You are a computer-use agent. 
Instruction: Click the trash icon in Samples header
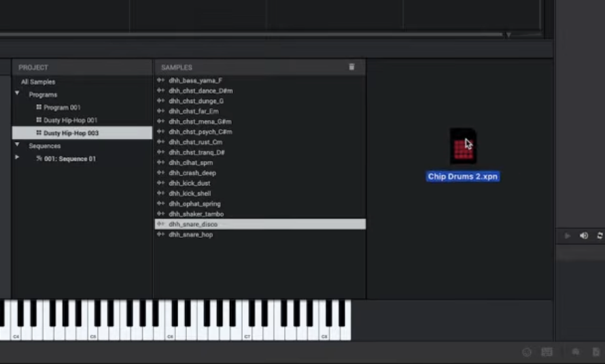pos(351,67)
